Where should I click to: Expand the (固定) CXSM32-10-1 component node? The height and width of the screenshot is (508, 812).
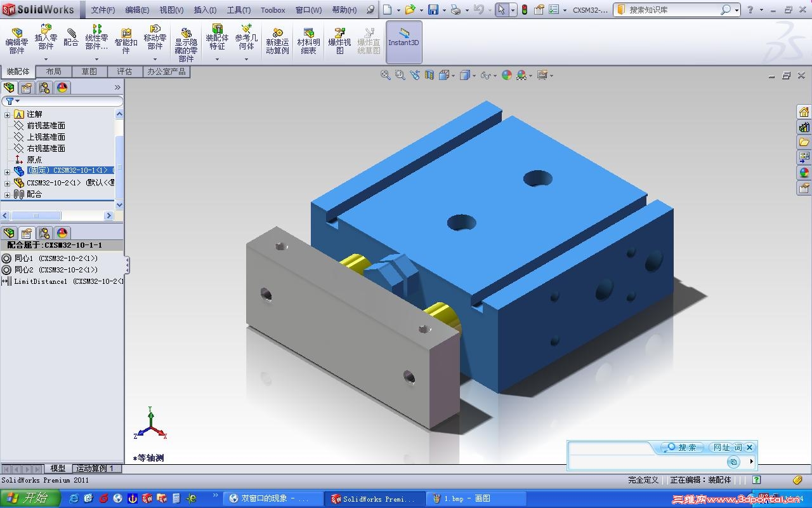(8, 171)
